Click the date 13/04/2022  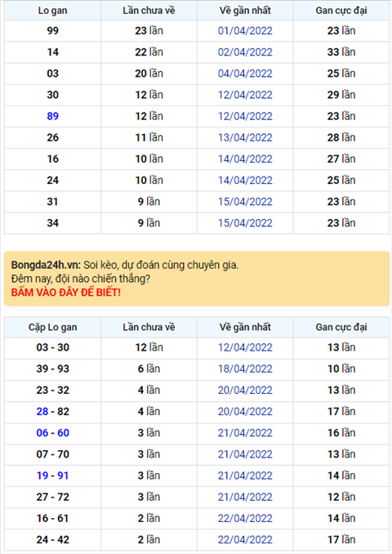[x=245, y=137]
